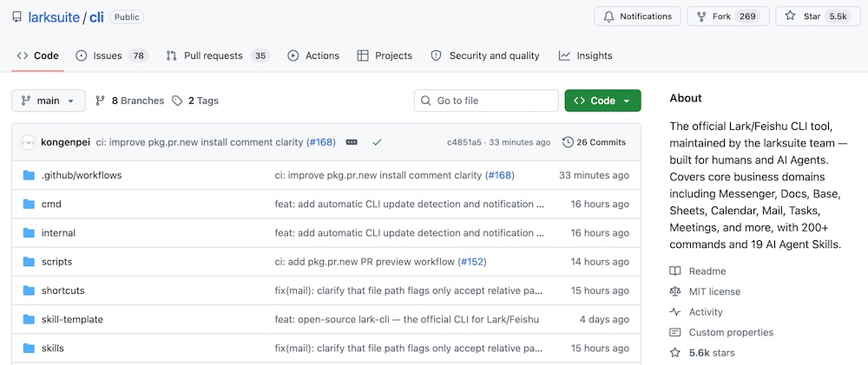The image size is (868, 365).
Task: Open the MIT license link
Action: pos(714,291)
